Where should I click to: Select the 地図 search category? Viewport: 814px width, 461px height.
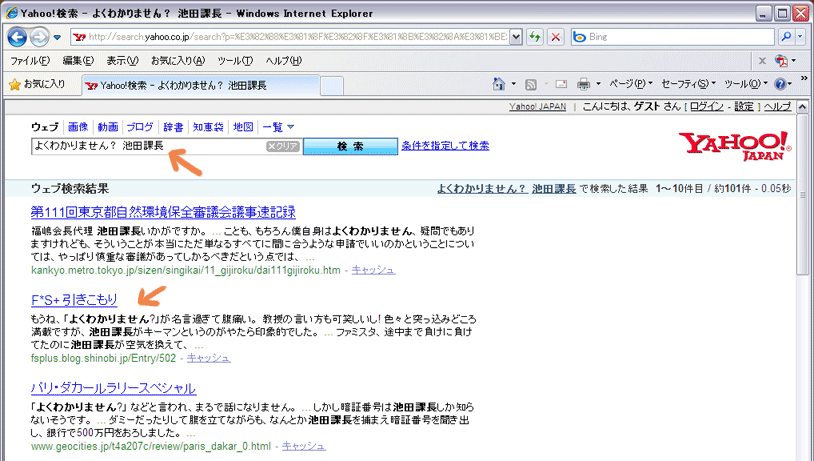click(x=243, y=127)
